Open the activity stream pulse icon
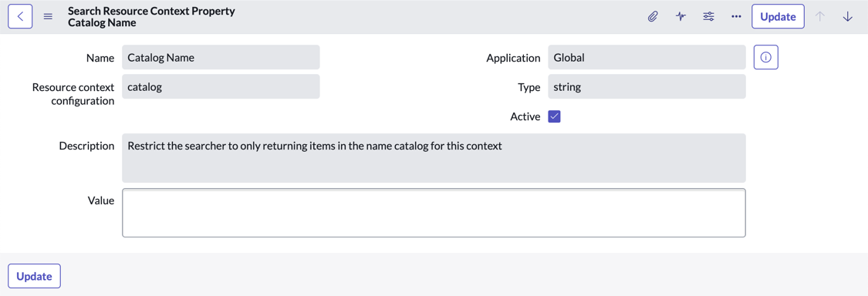 pos(681,17)
